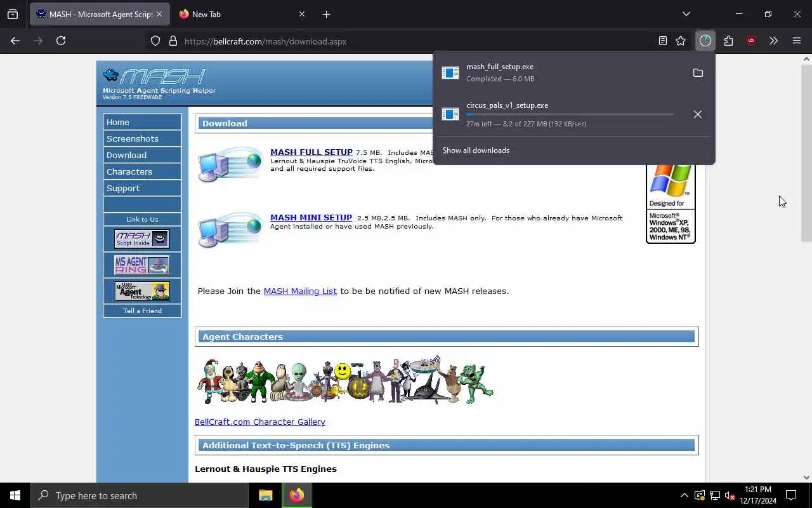Click the MASH MINI SETUP download link
This screenshot has height=508, width=812.
pyautogui.click(x=311, y=218)
